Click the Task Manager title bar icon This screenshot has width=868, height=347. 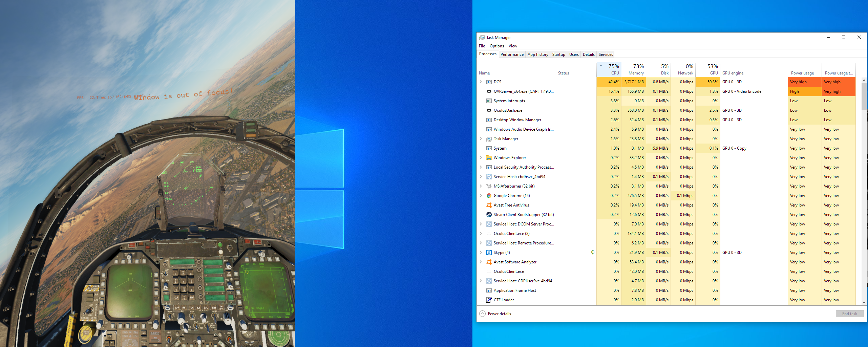coord(482,38)
